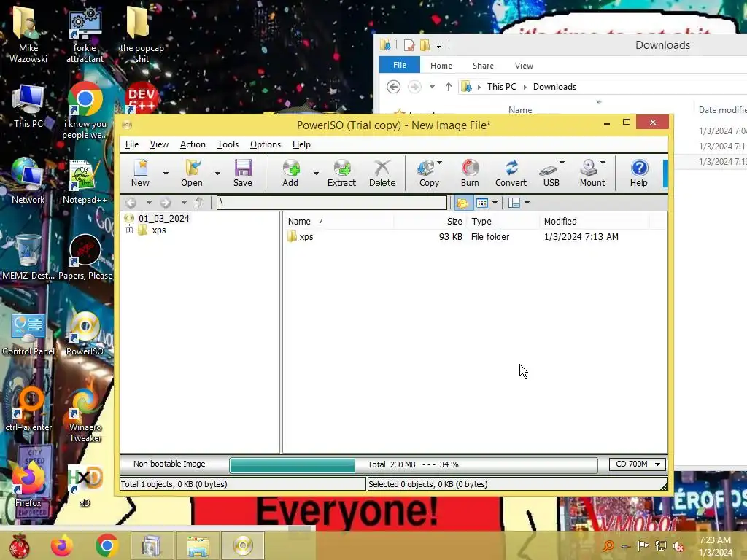Click the Delete toolbar icon
Image resolution: width=747 pixels, height=560 pixels.
pyautogui.click(x=382, y=173)
